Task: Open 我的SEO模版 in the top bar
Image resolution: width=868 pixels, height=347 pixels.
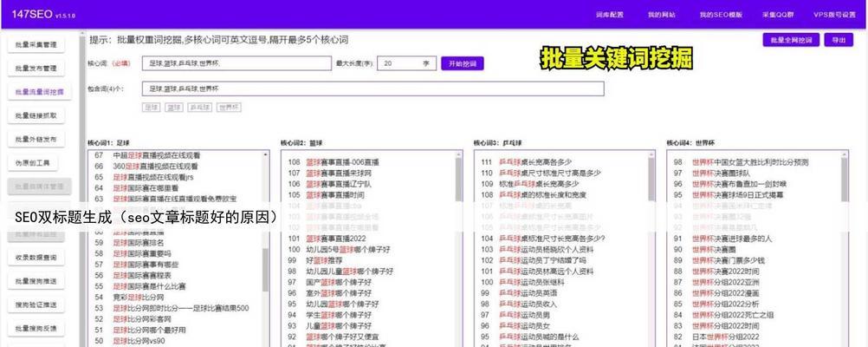Action: point(721,15)
